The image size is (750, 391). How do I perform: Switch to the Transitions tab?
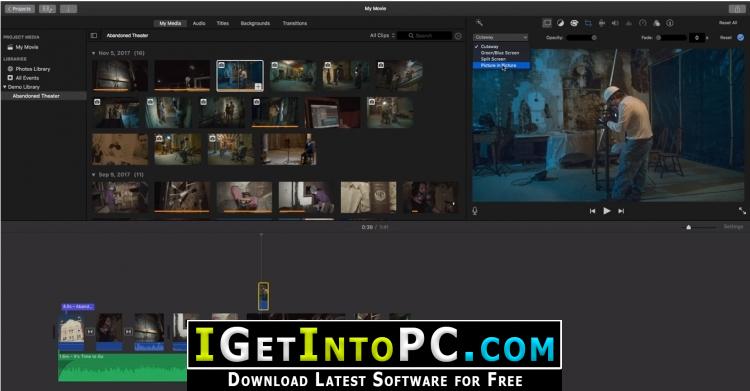[295, 23]
